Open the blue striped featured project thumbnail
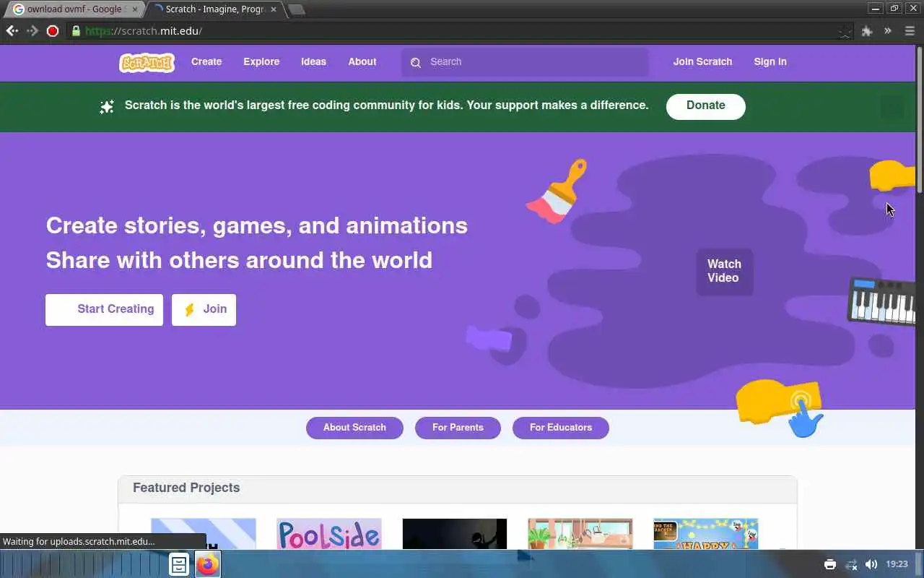Image resolution: width=924 pixels, height=578 pixels. click(204, 534)
